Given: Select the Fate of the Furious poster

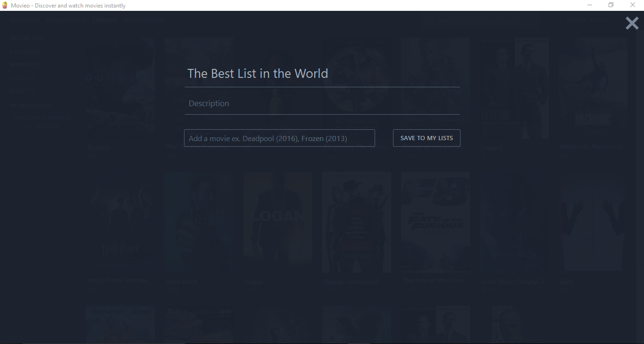Looking at the screenshot, I should 435,221.
